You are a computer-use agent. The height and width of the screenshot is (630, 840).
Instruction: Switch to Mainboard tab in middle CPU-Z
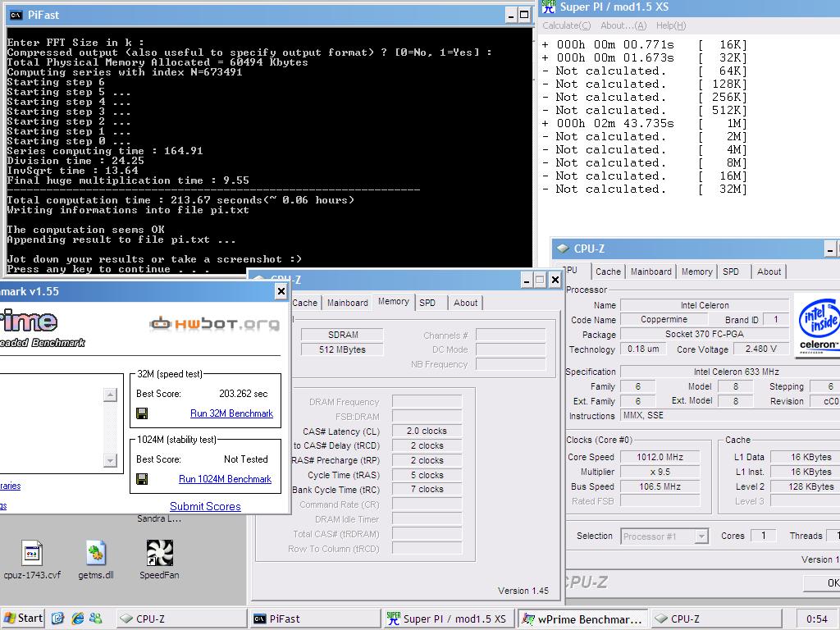point(348,303)
